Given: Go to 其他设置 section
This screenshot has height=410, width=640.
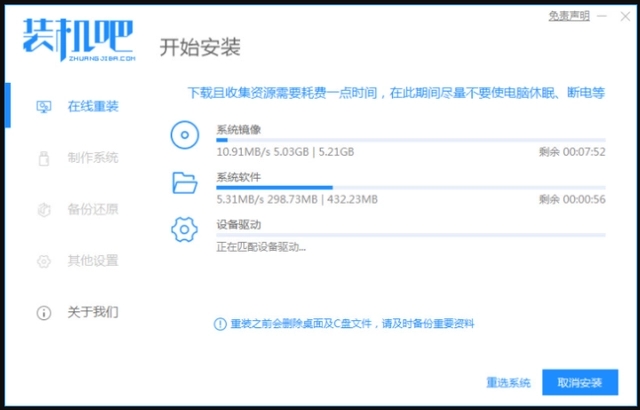Looking at the screenshot, I should pos(93,261).
